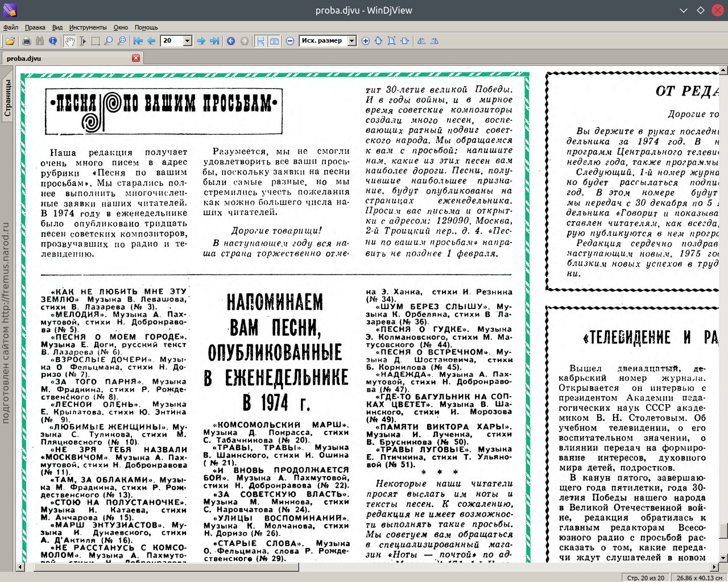Rotate the page left
Viewport: 728px width, 582px height.
point(421,41)
